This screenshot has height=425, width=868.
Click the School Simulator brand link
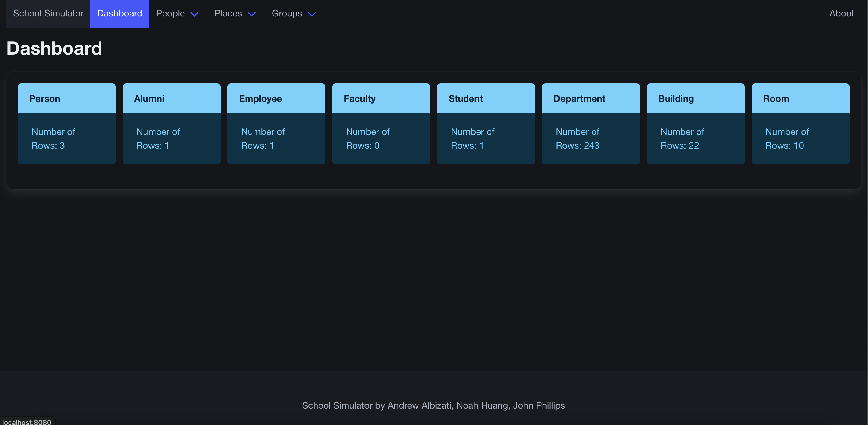point(48,14)
